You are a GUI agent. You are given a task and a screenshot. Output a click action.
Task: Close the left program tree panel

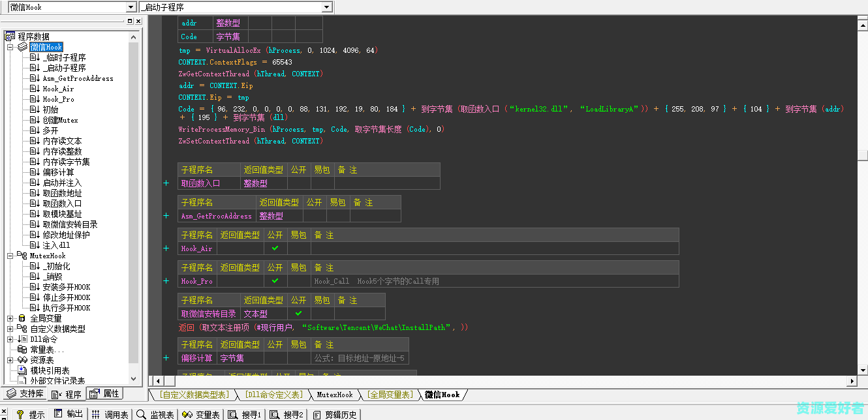pyautogui.click(x=138, y=21)
